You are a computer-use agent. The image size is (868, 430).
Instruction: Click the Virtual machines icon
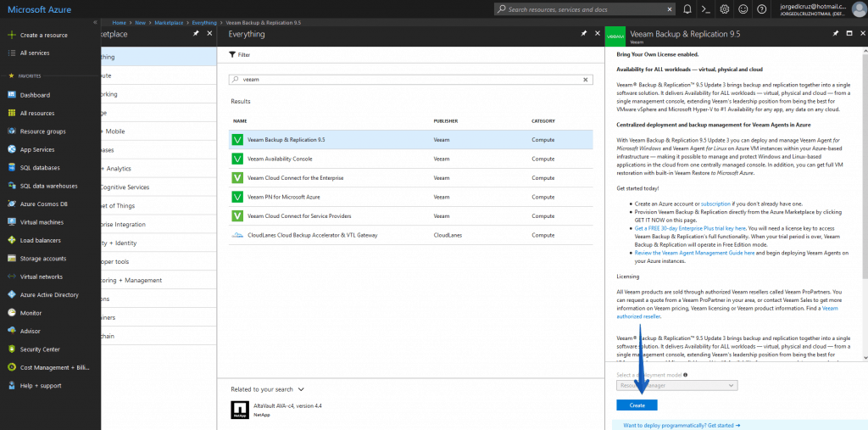(x=11, y=222)
